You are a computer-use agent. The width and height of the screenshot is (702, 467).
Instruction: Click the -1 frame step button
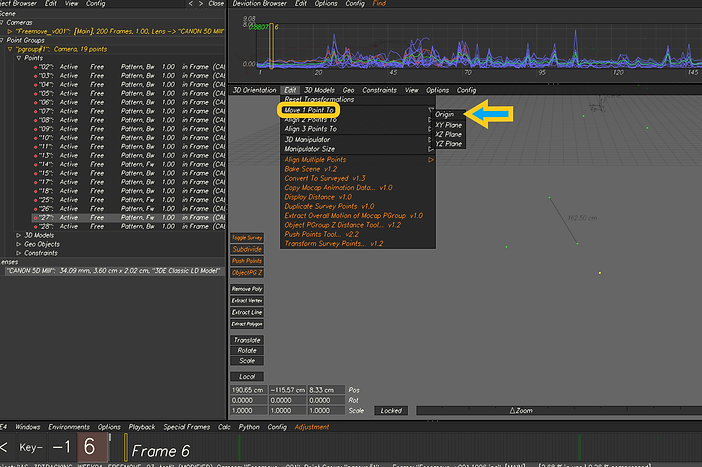click(61, 447)
